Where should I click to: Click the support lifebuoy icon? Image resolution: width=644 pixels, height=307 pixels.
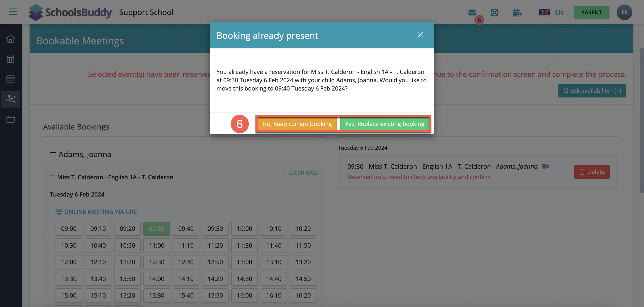click(x=494, y=12)
